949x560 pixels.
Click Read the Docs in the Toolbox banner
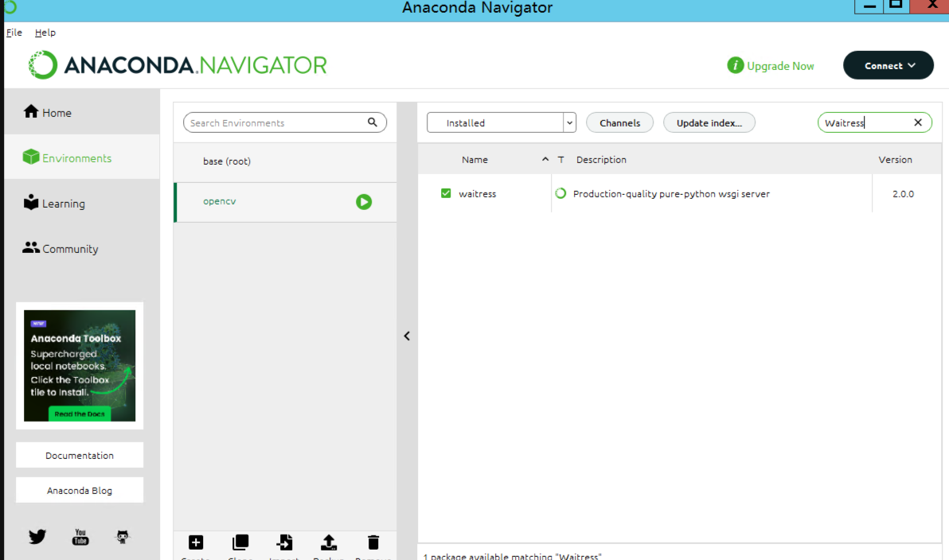point(80,414)
